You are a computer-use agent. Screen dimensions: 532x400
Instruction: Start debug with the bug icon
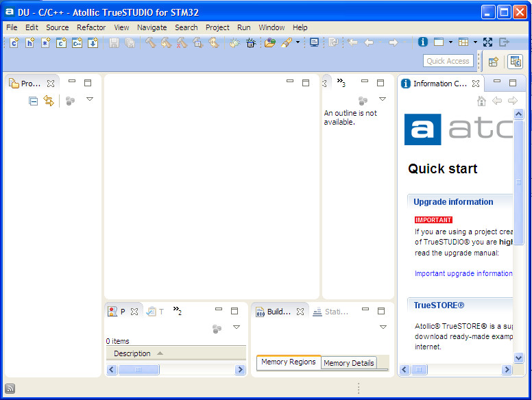(x=234, y=42)
